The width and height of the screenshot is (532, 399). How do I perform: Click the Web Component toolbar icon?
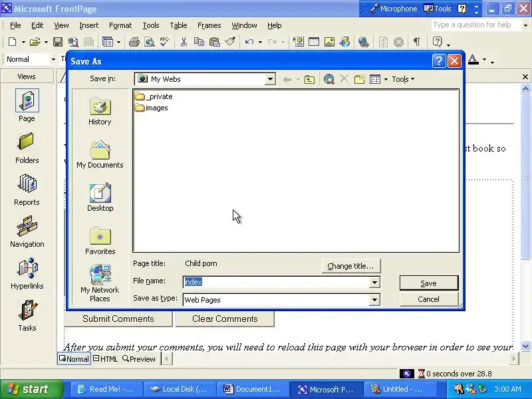click(x=299, y=42)
